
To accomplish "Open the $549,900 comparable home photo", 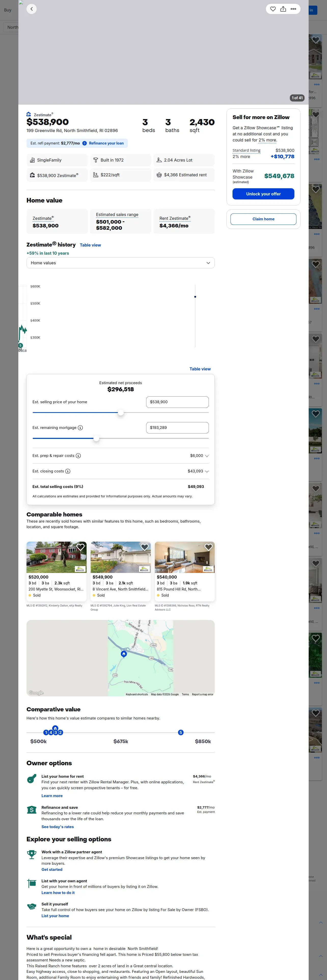I will coord(121,557).
